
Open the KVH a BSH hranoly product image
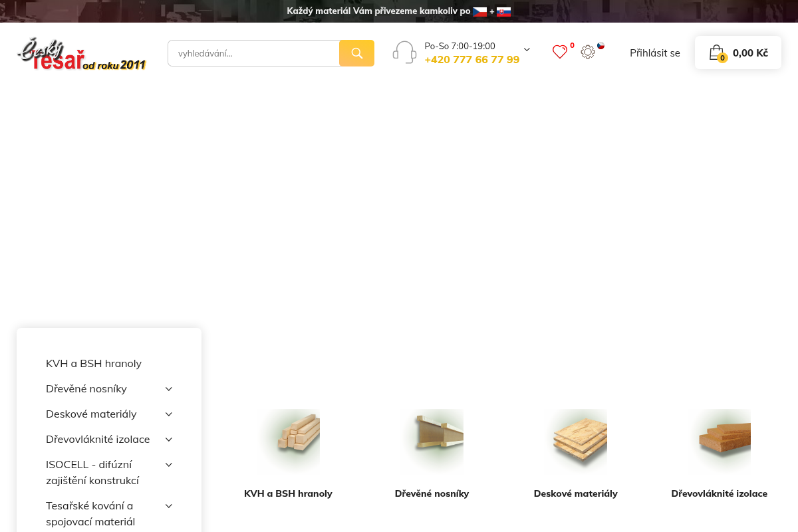288,441
